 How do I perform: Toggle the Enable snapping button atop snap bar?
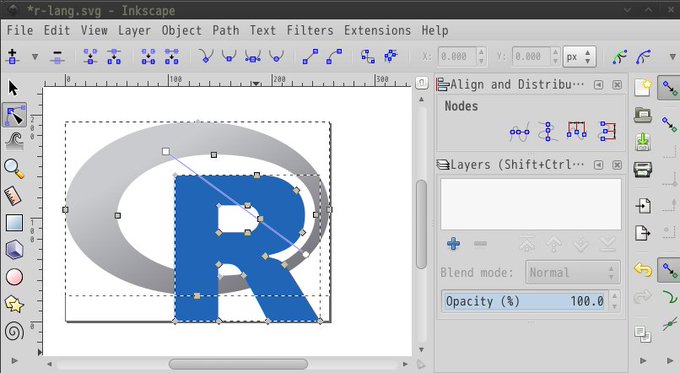tap(670, 88)
